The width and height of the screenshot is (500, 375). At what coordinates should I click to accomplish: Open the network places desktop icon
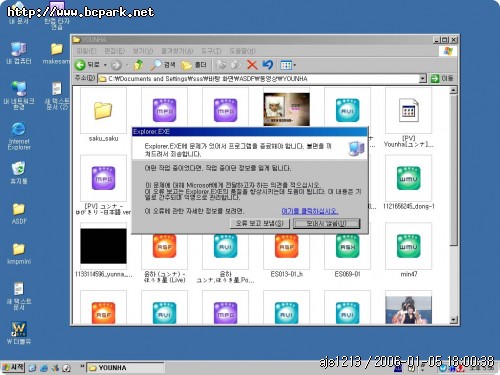pos(19,95)
